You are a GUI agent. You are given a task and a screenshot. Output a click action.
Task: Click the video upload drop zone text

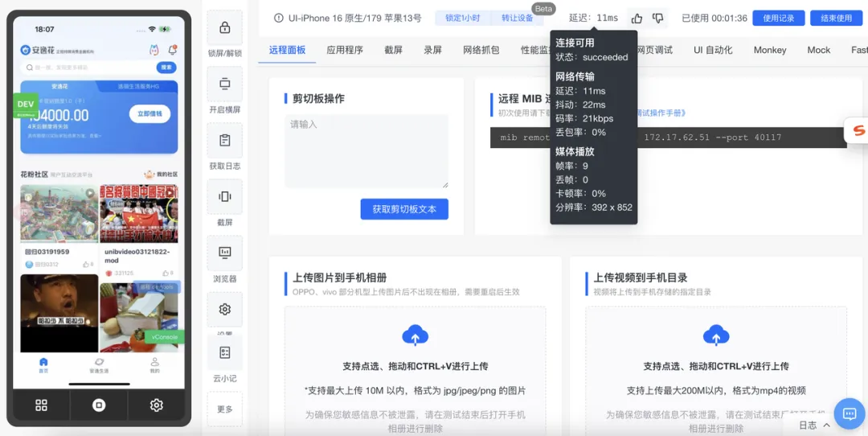(716, 366)
